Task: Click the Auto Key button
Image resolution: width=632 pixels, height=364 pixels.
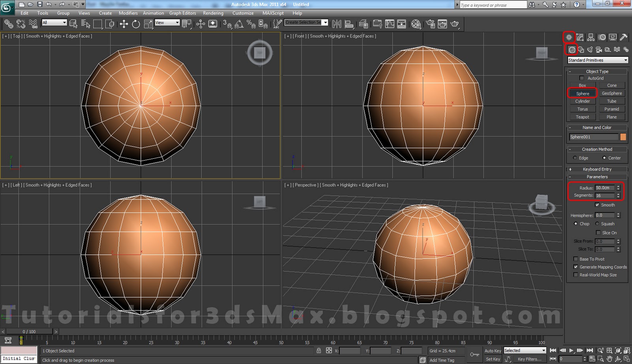Action: point(493,351)
